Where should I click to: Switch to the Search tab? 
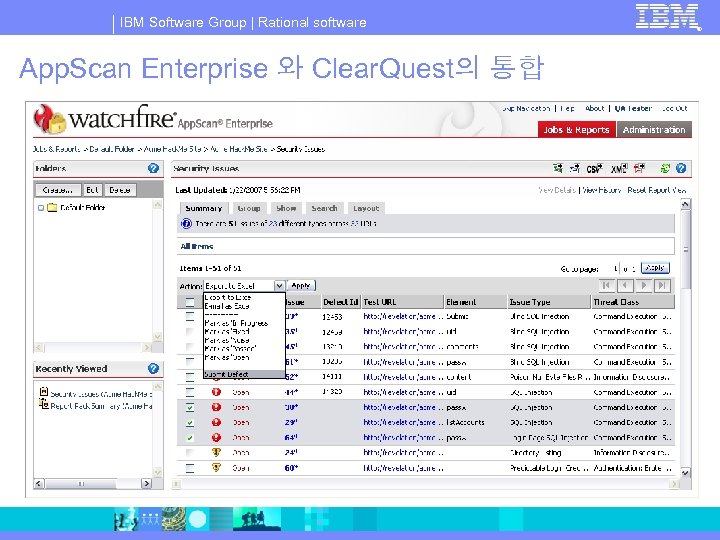coord(324,208)
